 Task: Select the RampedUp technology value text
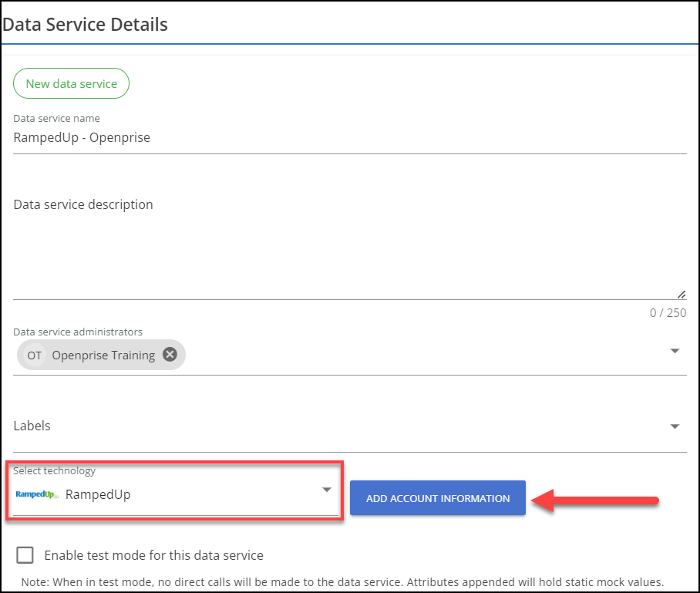[98, 495]
